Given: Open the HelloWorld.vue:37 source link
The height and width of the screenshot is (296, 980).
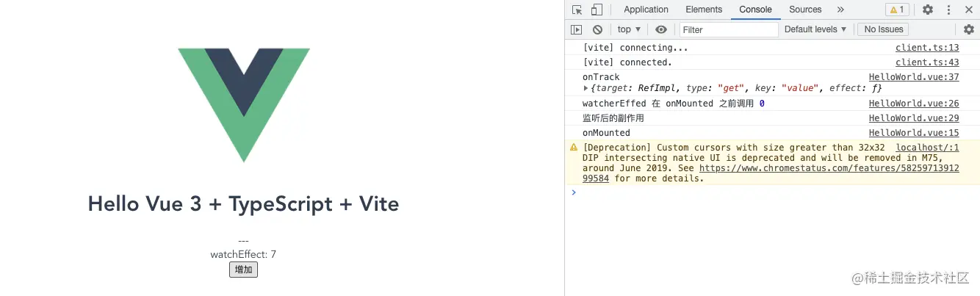Looking at the screenshot, I should [x=913, y=77].
